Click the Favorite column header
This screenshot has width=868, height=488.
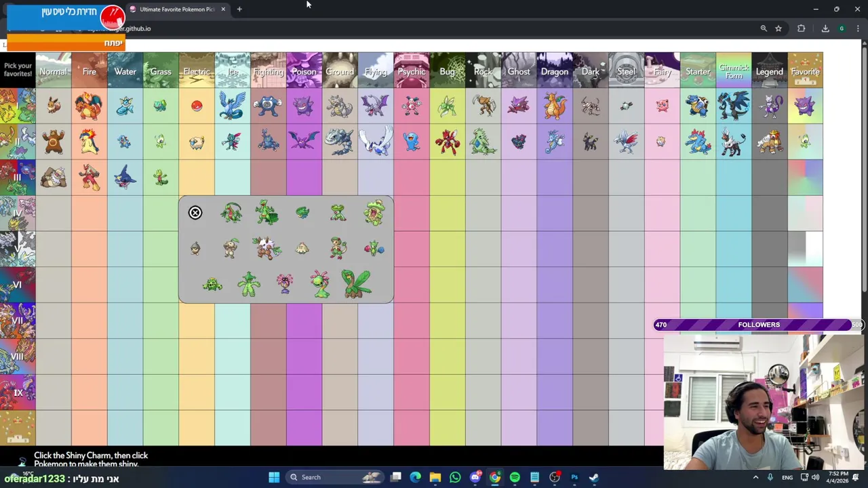tap(805, 70)
